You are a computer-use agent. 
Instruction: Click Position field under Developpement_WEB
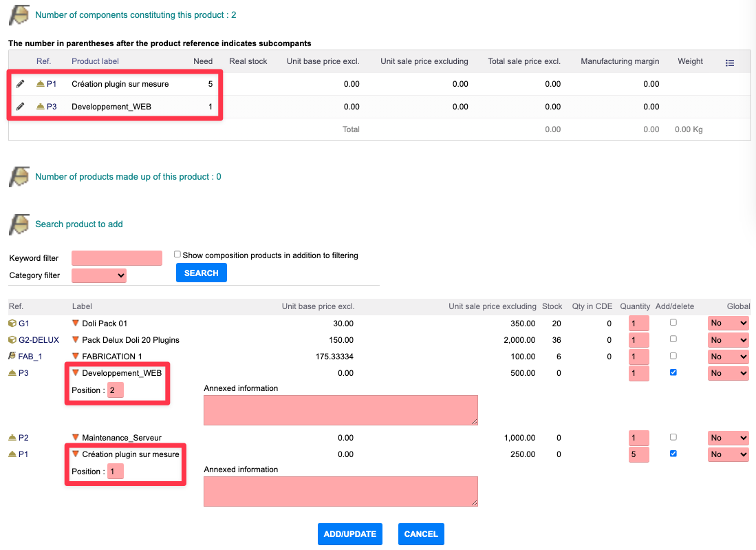point(115,390)
